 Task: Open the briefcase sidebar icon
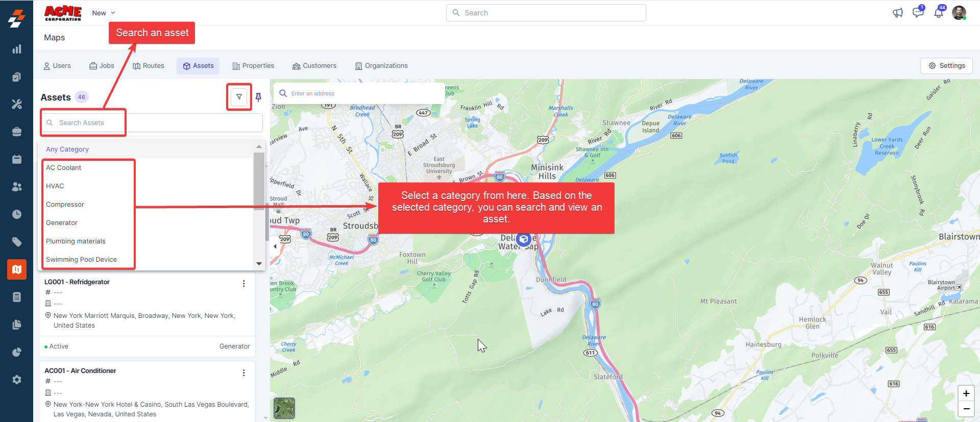pos(17,132)
